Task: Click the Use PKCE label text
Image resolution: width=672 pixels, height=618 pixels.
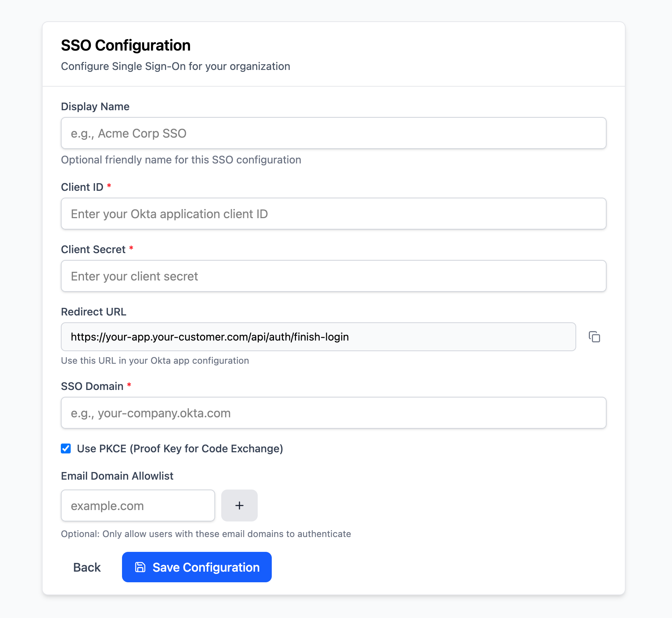Action: [180, 448]
